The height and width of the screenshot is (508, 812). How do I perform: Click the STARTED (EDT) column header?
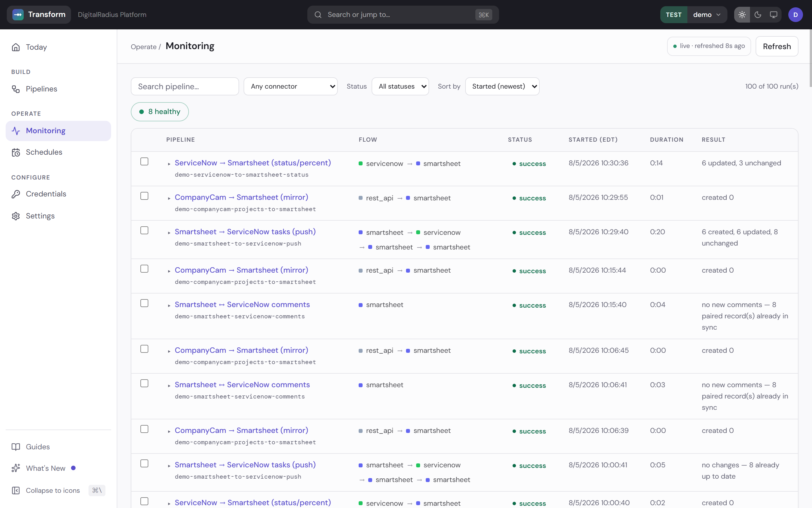593,139
